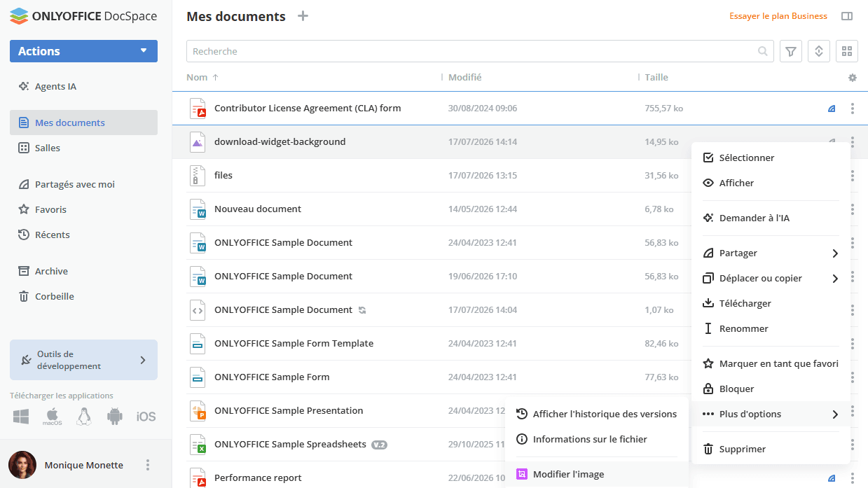Image resolution: width=868 pixels, height=488 pixels.
Task: Expand Déplacer ou copier submenu
Action: (x=771, y=278)
